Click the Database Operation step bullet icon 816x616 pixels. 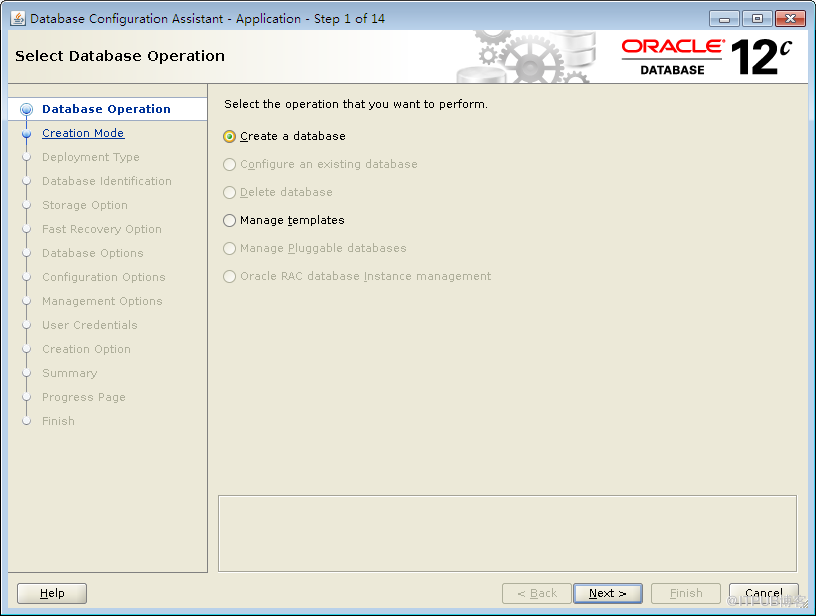coord(26,109)
